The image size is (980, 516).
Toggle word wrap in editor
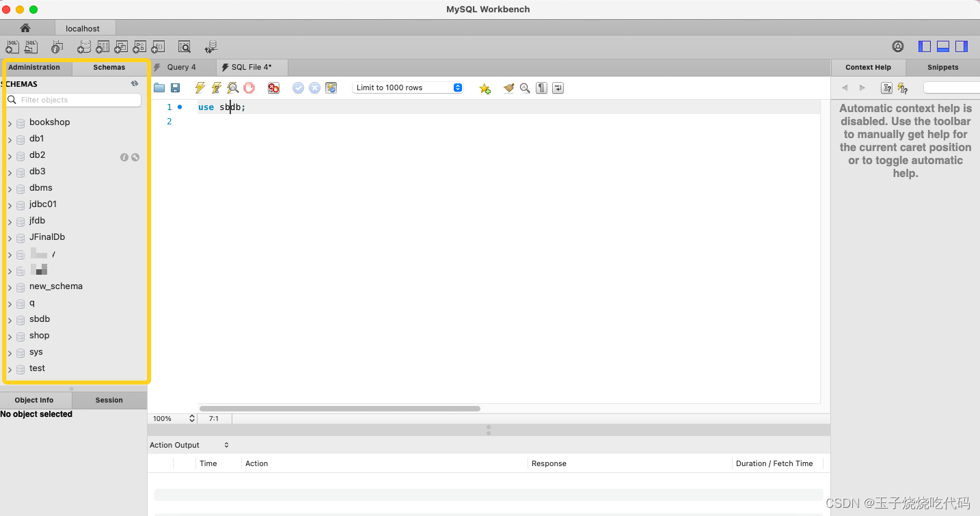[558, 87]
